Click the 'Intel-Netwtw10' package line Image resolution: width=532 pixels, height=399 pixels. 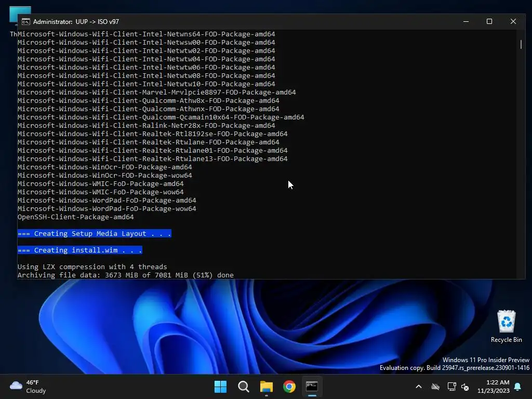146,84
